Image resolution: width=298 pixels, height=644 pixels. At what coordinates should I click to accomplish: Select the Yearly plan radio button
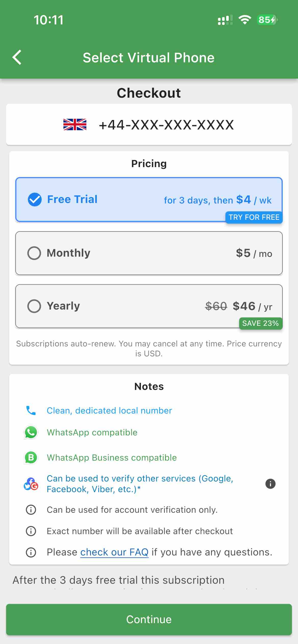click(x=34, y=306)
